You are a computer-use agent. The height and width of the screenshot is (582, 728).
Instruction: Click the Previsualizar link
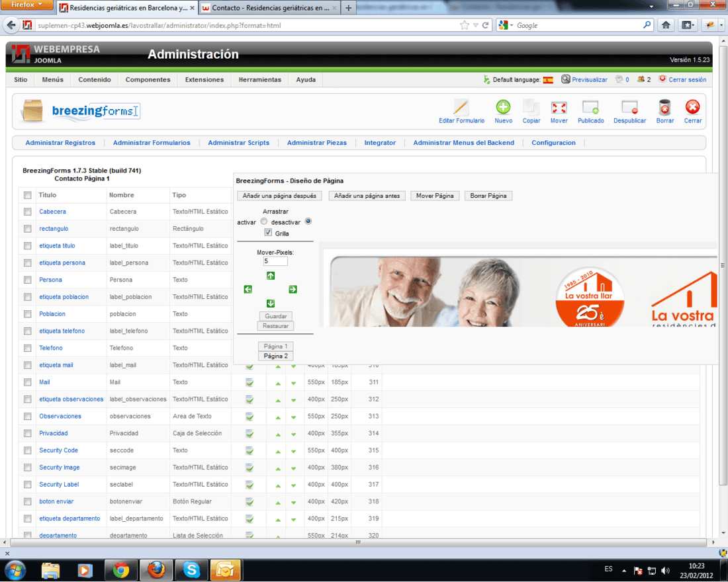point(589,80)
